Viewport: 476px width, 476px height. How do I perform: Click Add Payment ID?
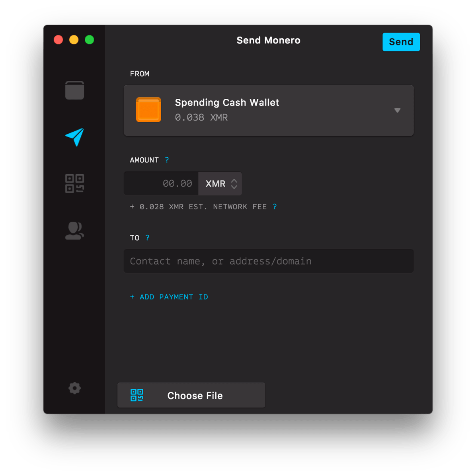pos(169,297)
